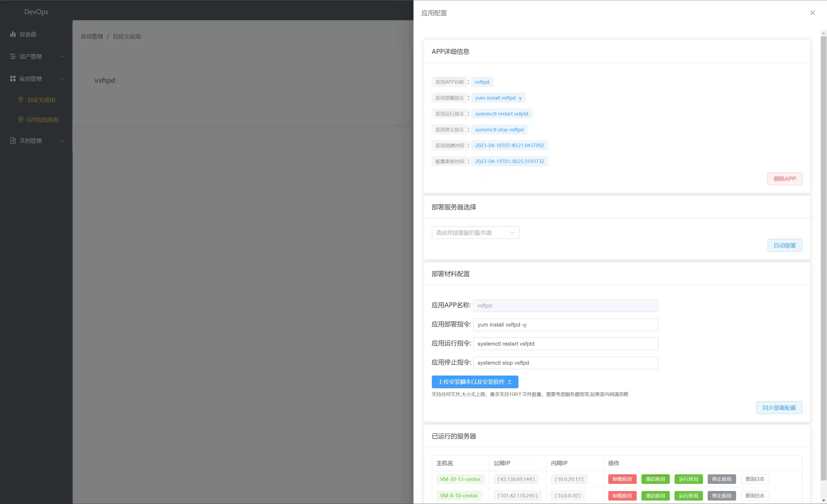Click the location pin icon beside 自定义应用

pos(21,100)
